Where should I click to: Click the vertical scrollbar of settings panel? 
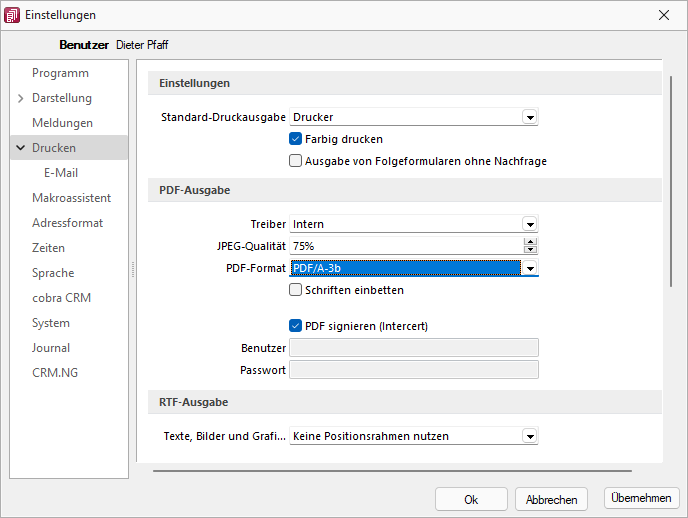670,182
